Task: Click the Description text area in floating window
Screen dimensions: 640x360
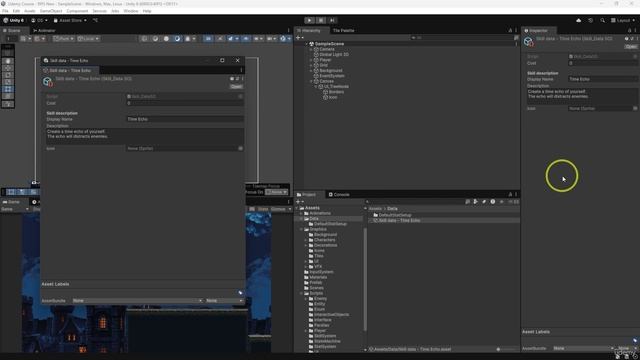Action: 145,135
